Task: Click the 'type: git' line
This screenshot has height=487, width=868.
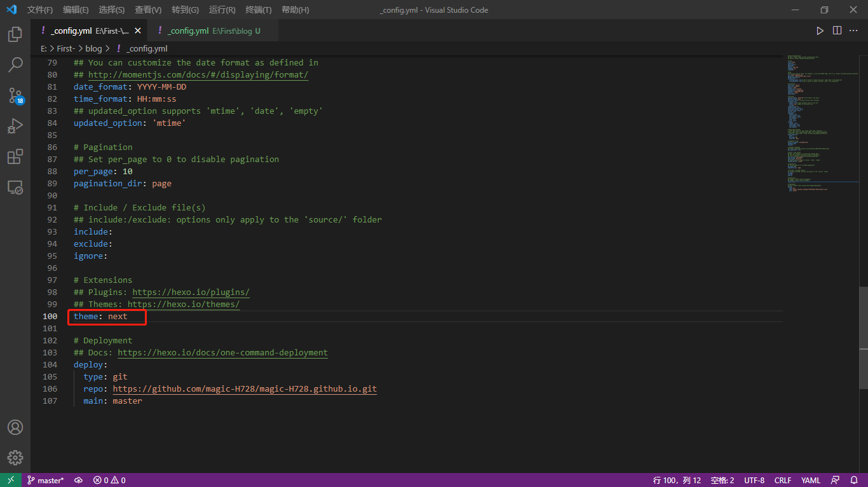Action: (x=105, y=377)
